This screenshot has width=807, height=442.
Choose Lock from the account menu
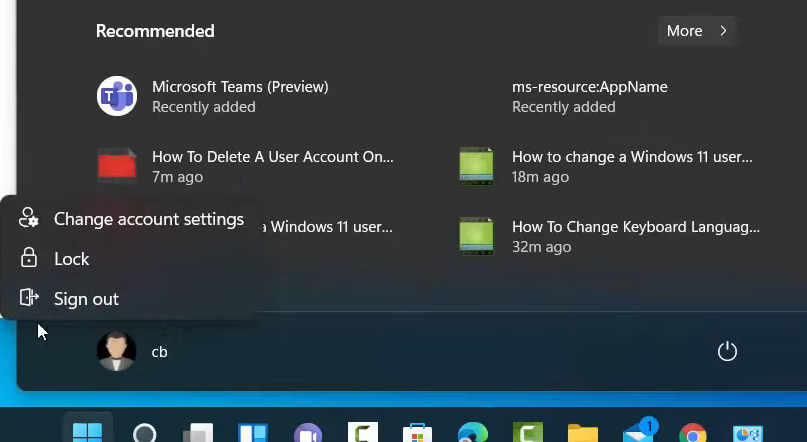(x=71, y=259)
